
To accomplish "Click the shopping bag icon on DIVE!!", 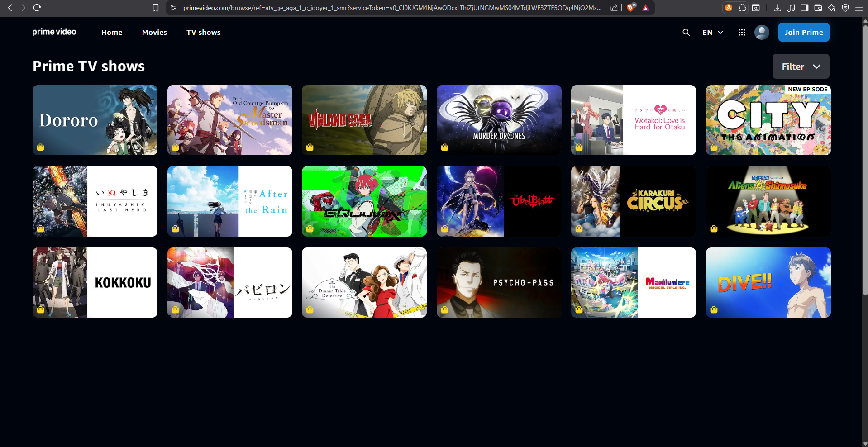I will 714,309.
